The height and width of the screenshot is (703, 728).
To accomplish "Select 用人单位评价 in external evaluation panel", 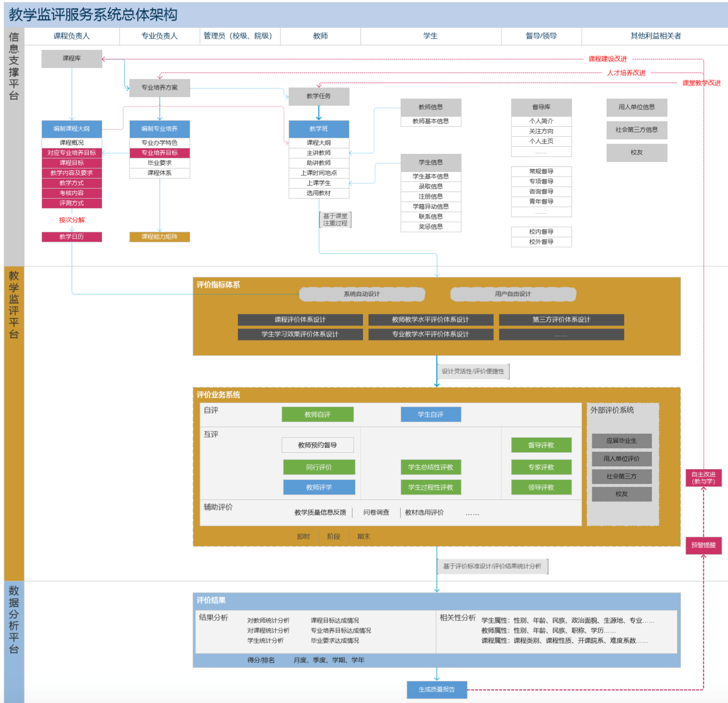I will pos(621,459).
